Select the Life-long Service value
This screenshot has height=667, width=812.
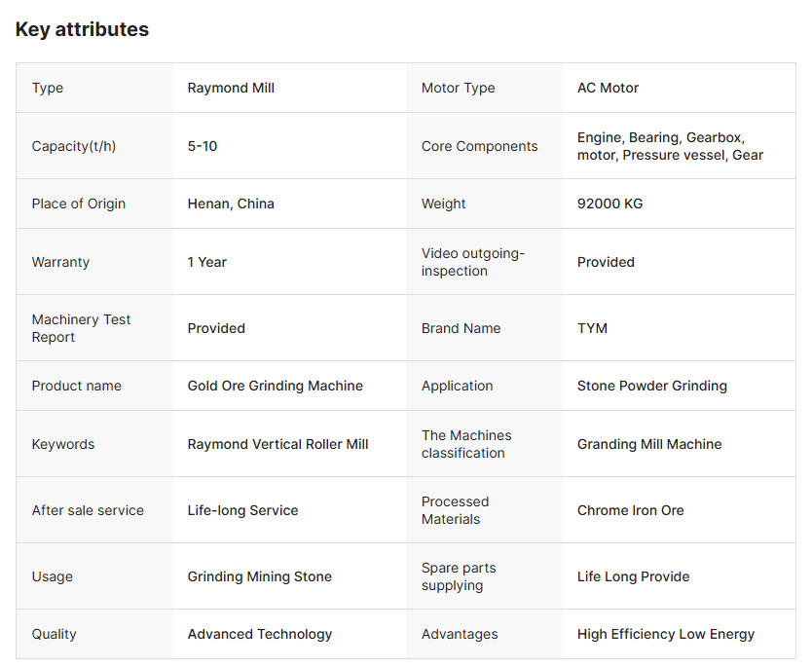[242, 510]
